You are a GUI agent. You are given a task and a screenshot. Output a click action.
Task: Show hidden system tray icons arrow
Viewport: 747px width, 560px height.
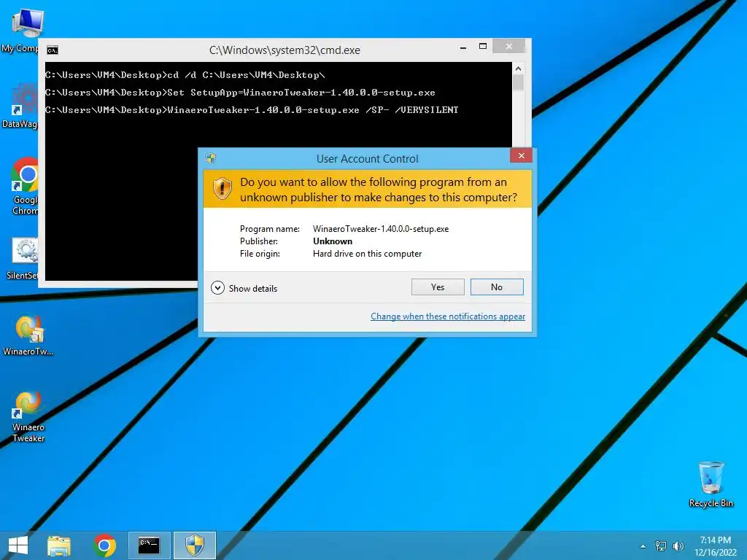(x=643, y=546)
